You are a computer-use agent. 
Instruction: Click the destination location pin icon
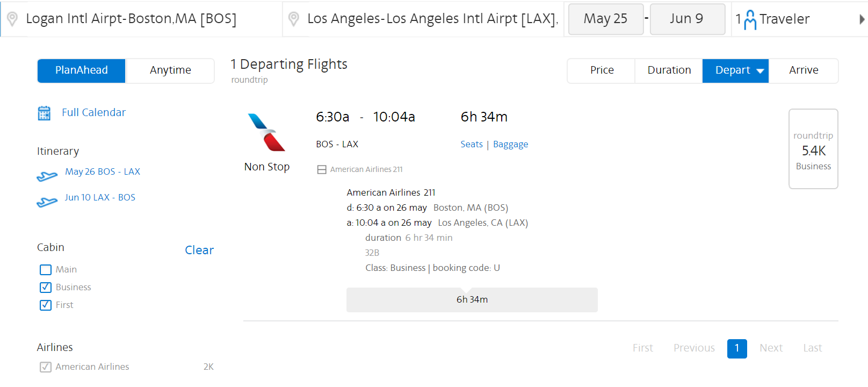[x=293, y=19]
